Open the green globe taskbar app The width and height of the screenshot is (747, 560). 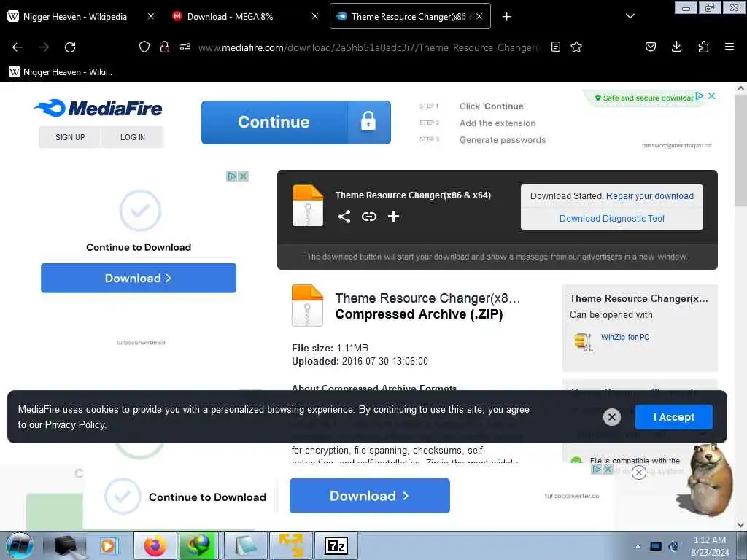click(x=199, y=545)
